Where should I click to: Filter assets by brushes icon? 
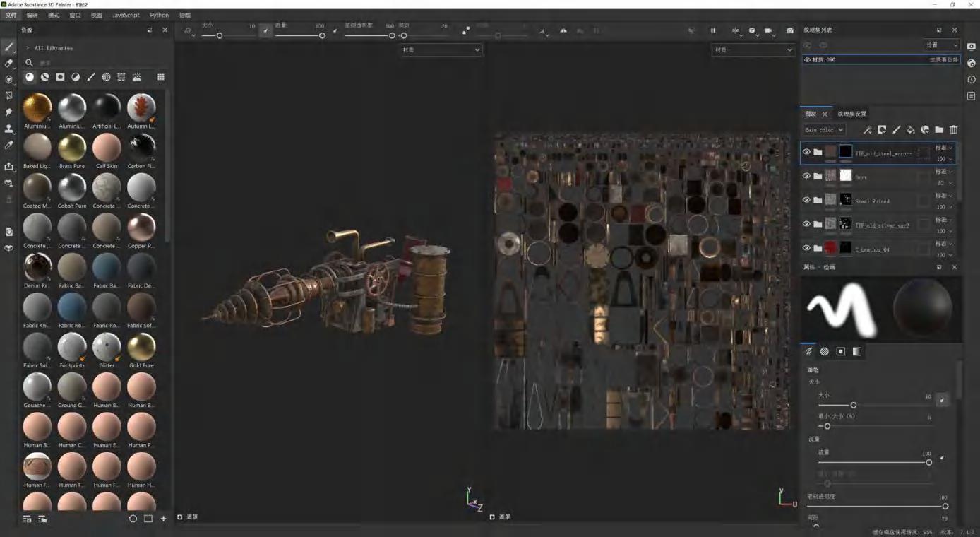[x=91, y=77]
